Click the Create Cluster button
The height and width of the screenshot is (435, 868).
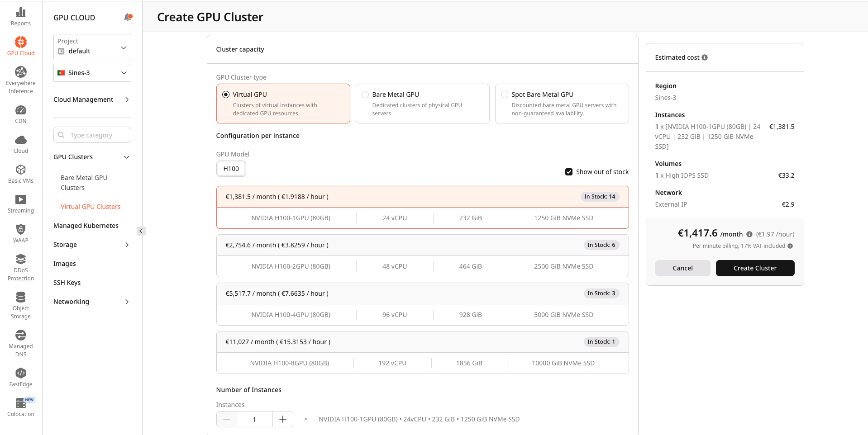tap(754, 268)
